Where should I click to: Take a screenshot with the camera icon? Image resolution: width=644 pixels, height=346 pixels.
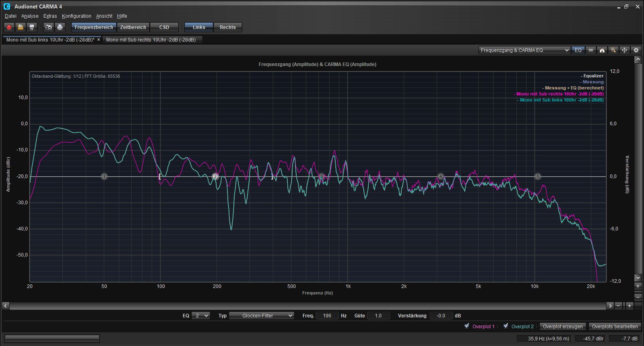pyautogui.click(x=49, y=27)
